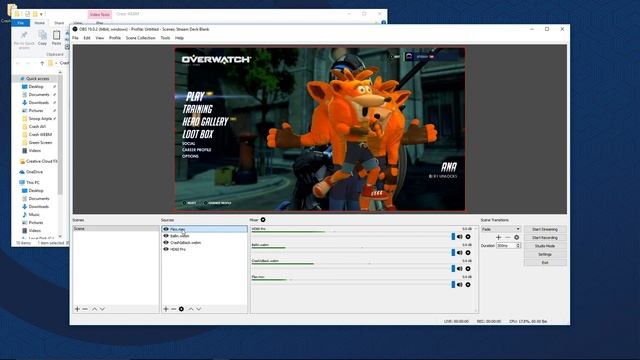The height and width of the screenshot is (360, 640).
Task: Open Mixer settings gear beside Mixer title
Action: [x=263, y=220]
